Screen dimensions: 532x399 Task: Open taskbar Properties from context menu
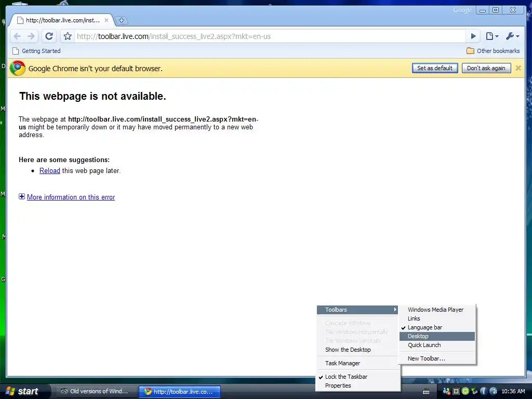point(357,385)
